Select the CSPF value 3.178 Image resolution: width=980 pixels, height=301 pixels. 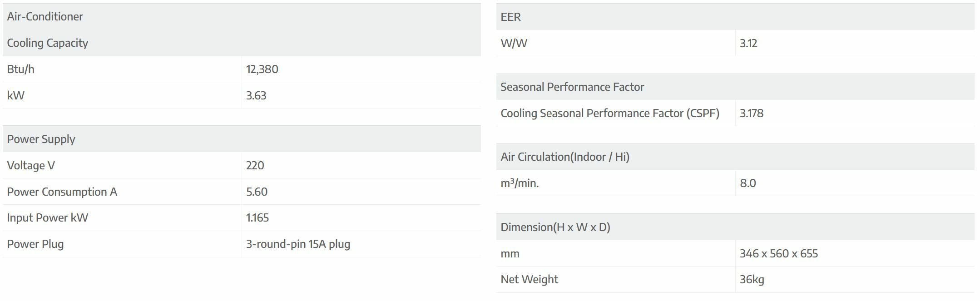tap(751, 113)
